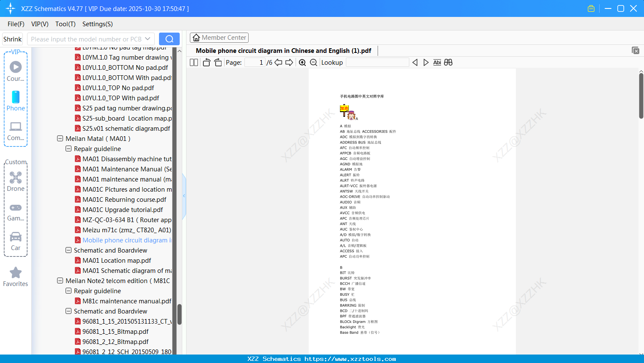Open MA01 Location map.pdf
The image size is (644, 363).
click(113, 260)
